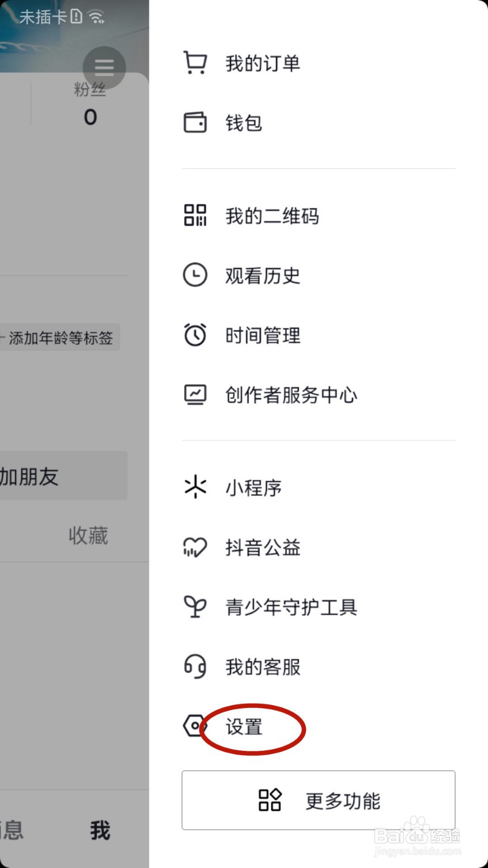Select the 设置 menu entry
488x868 pixels.
pyautogui.click(x=243, y=729)
